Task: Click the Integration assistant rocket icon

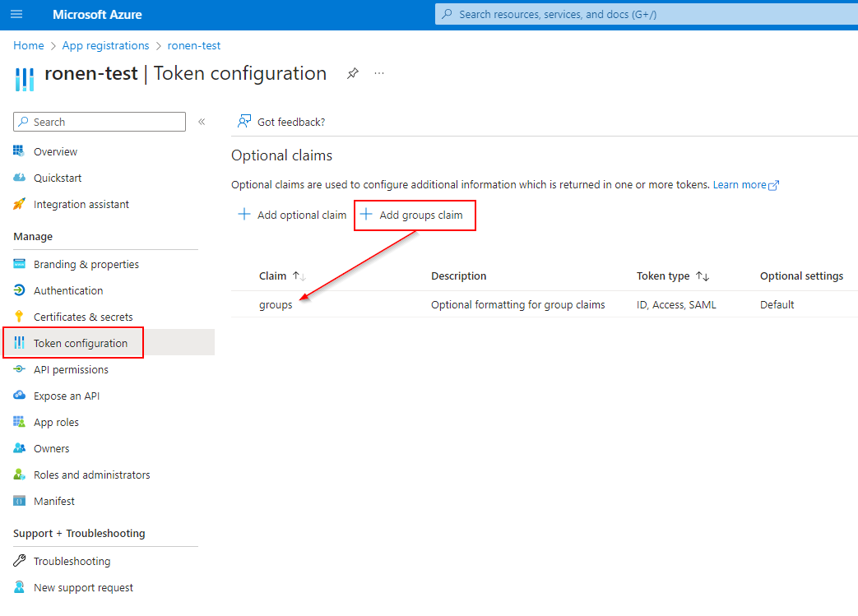Action: point(20,204)
